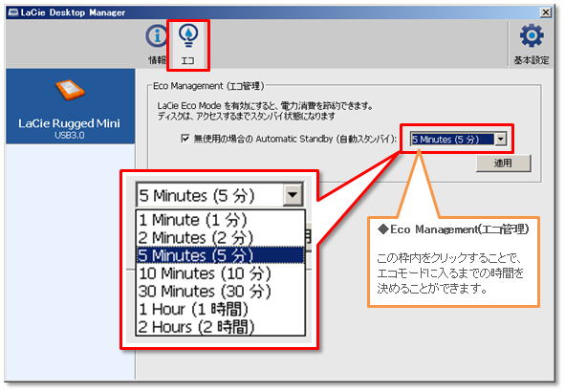
Task: Open the 5 Minutes standby dropdown arrow
Action: tap(501, 139)
